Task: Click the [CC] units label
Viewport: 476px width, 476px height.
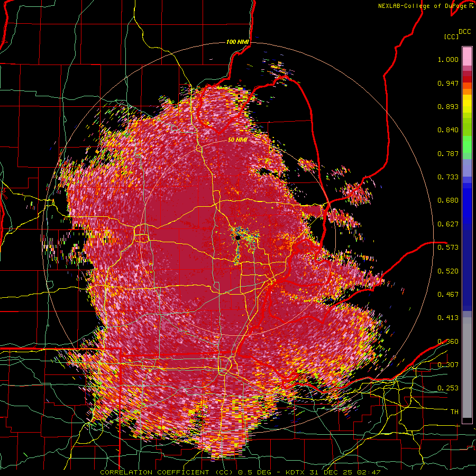Action: pos(452,36)
